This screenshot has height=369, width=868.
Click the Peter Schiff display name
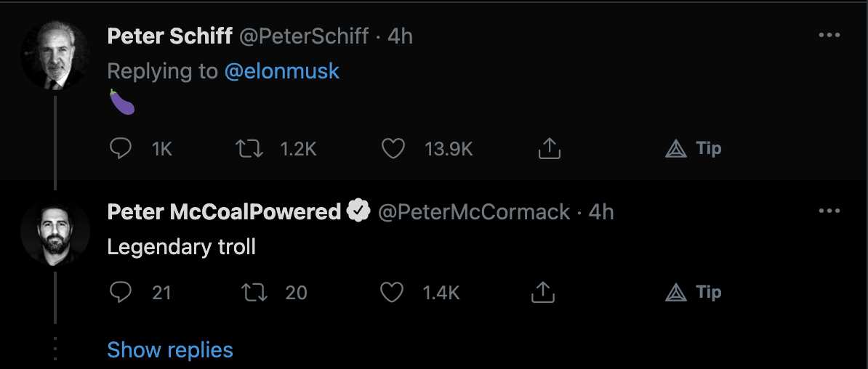click(169, 36)
